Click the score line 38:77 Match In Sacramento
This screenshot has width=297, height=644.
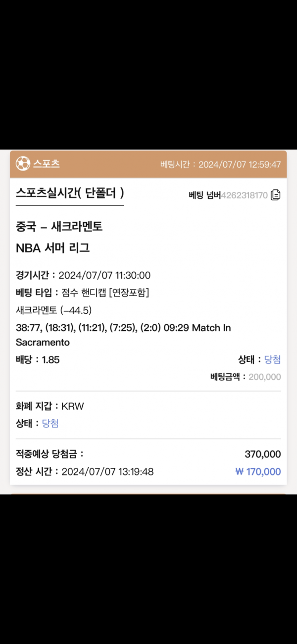(123, 335)
